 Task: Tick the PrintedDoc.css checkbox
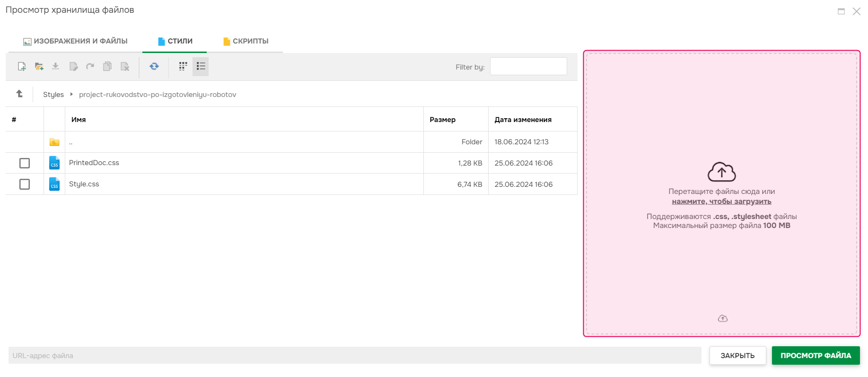pyautogui.click(x=25, y=163)
